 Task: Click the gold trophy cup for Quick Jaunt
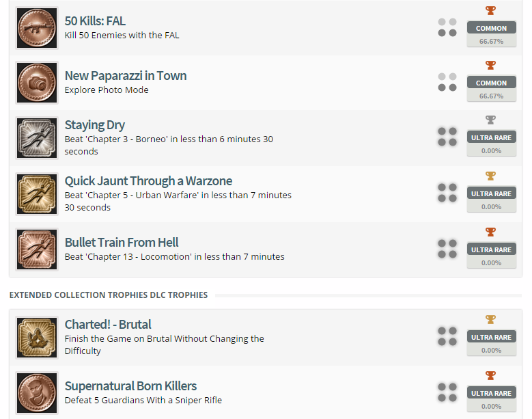[x=490, y=176]
